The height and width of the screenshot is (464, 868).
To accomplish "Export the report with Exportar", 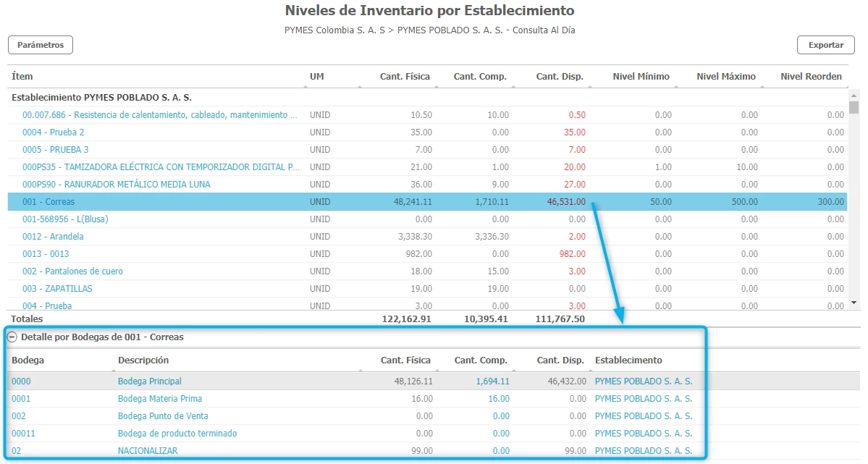I will tap(825, 45).
